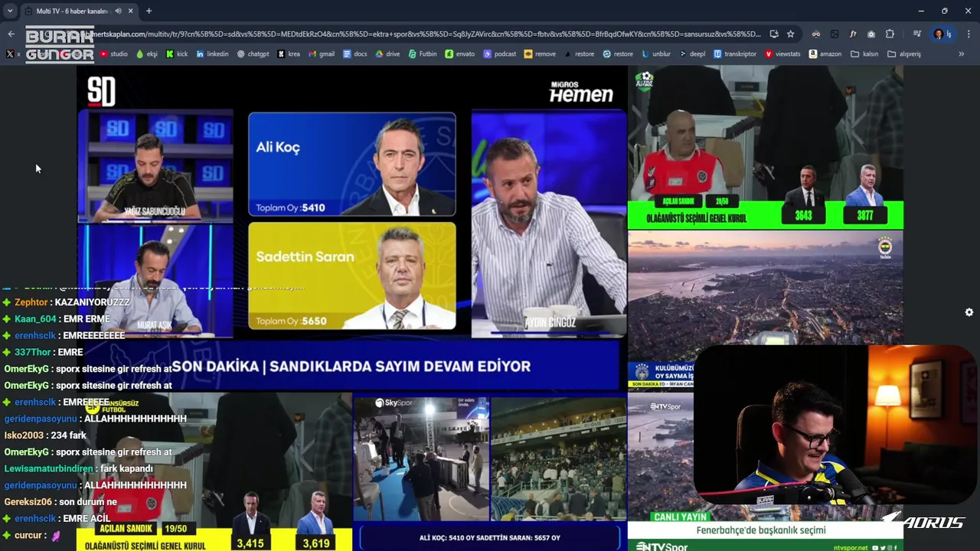980x551 pixels.
Task: Open the chatgpt bookmark
Action: [253, 54]
